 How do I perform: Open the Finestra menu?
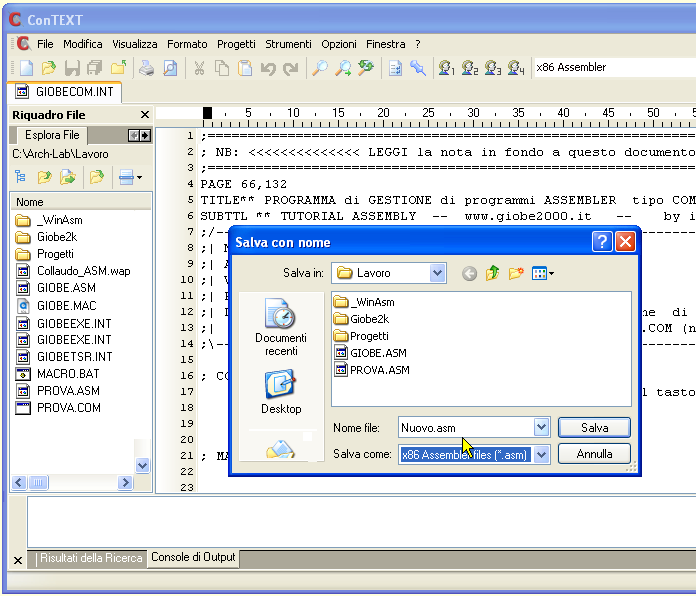[385, 44]
